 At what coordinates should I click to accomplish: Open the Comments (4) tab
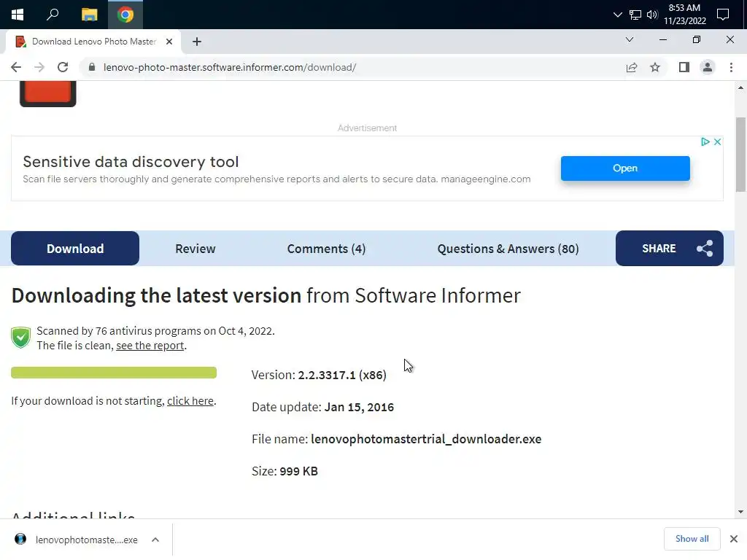[x=326, y=249]
